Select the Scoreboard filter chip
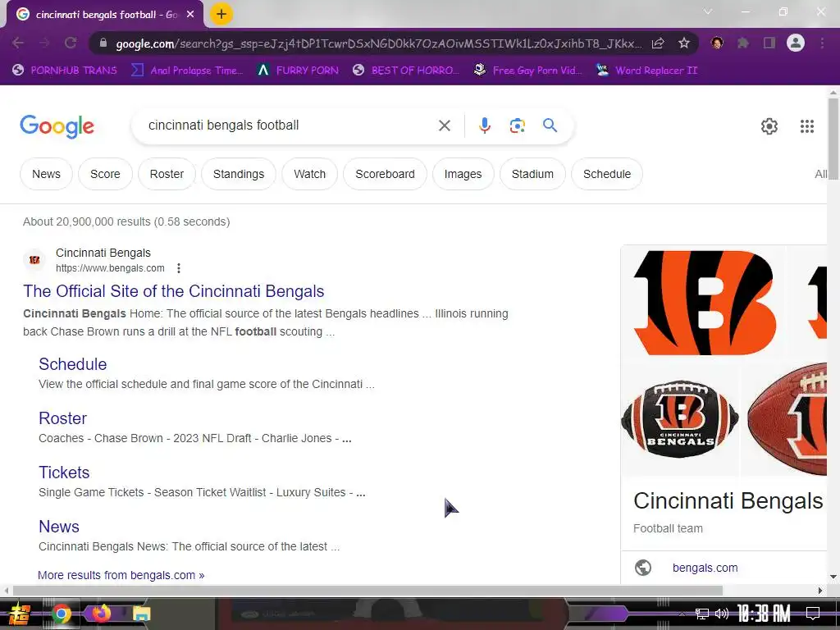840x630 pixels. [x=385, y=174]
